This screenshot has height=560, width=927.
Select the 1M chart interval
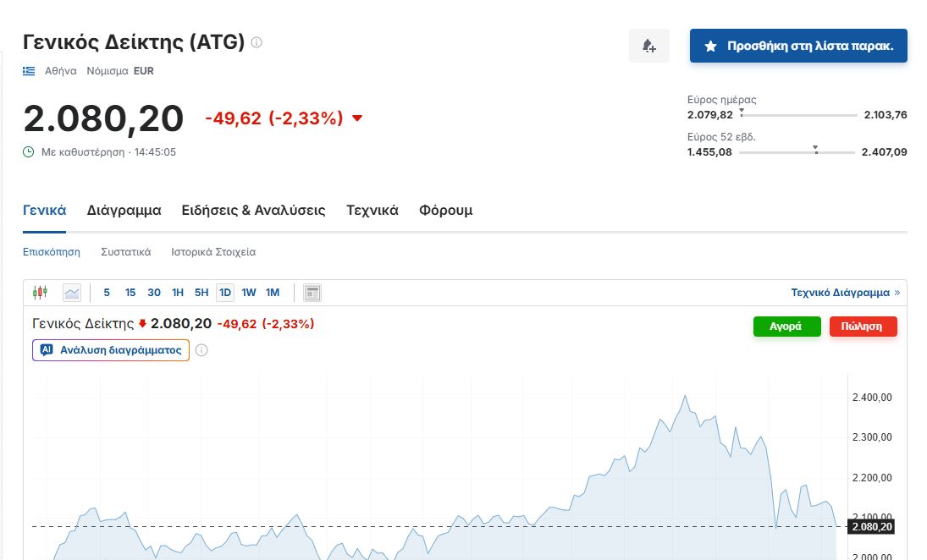tap(273, 293)
